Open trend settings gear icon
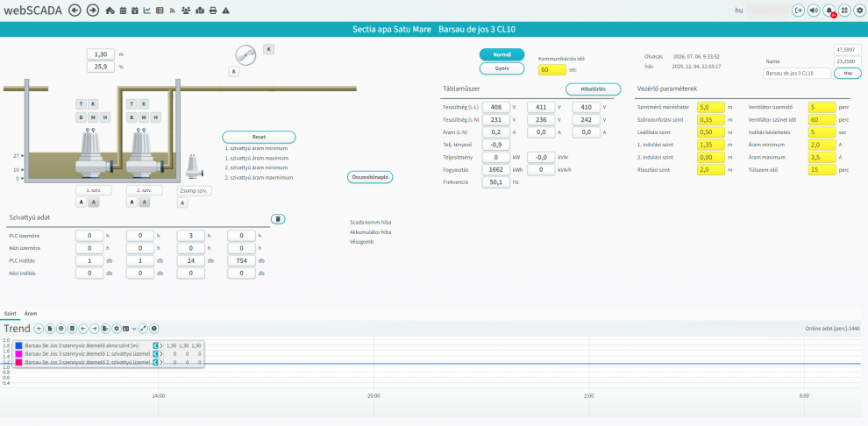 (117, 329)
